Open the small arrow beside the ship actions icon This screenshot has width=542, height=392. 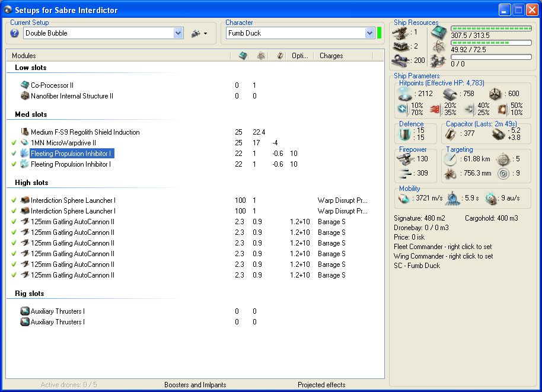click(206, 34)
